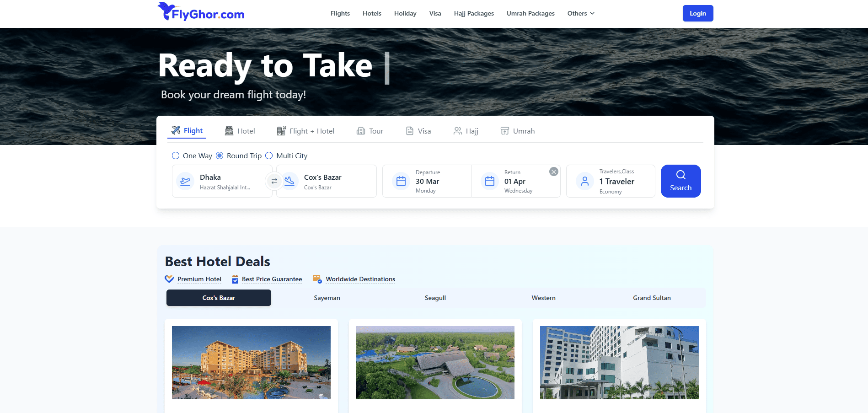Click the Departure calendar icon

401,181
